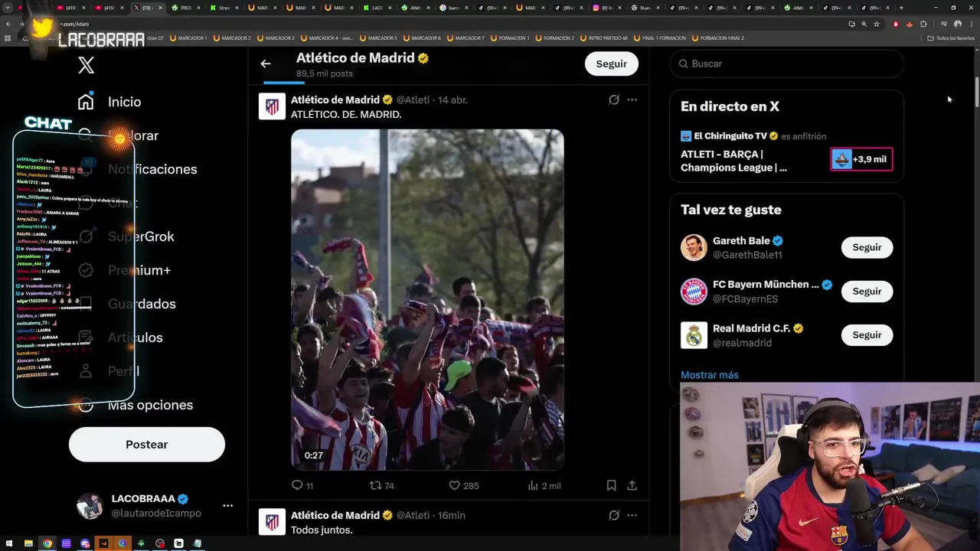980x551 pixels.
Task: Open the Gareth Bale profile avatar
Action: [694, 247]
